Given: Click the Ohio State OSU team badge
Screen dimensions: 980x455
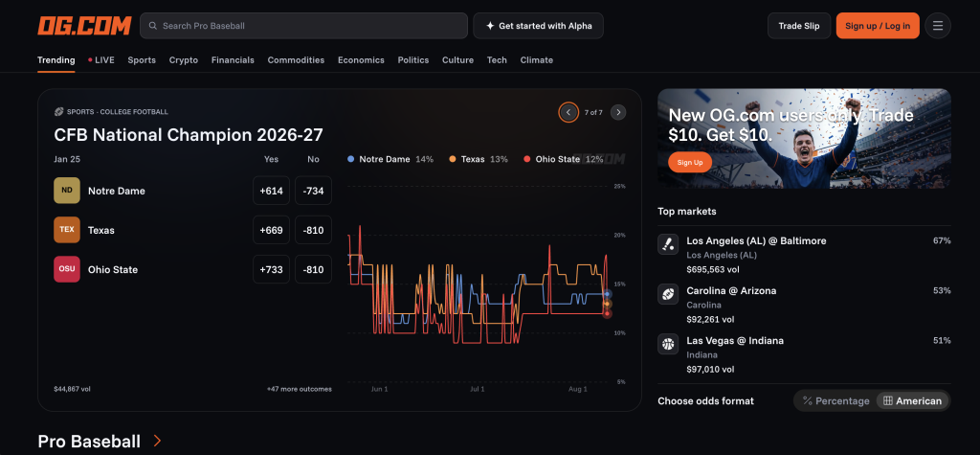Looking at the screenshot, I should coord(67,269).
